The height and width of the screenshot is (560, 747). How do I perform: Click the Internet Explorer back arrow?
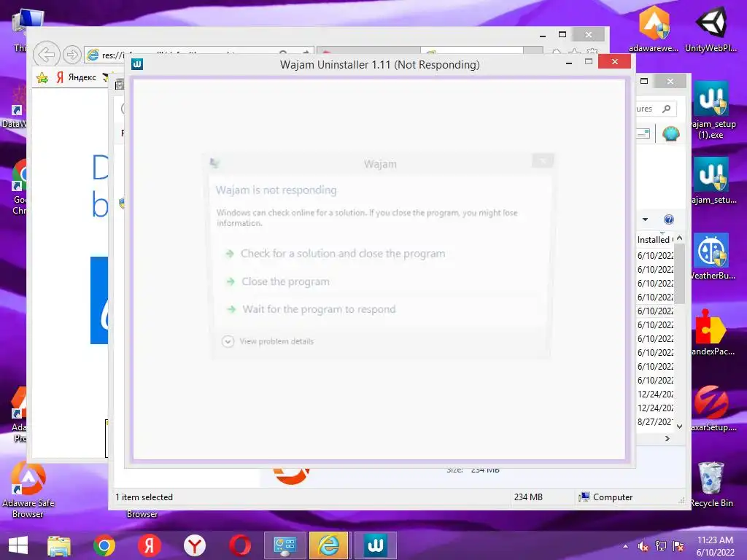click(x=46, y=55)
